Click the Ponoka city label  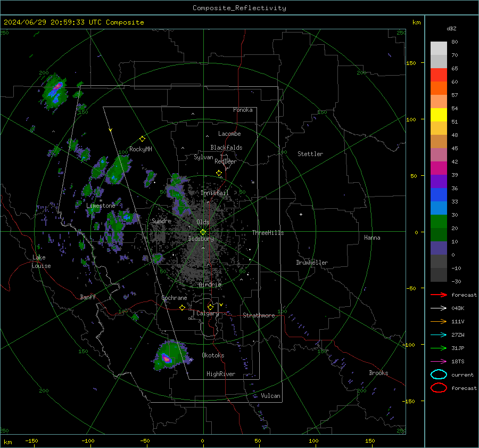click(x=243, y=110)
